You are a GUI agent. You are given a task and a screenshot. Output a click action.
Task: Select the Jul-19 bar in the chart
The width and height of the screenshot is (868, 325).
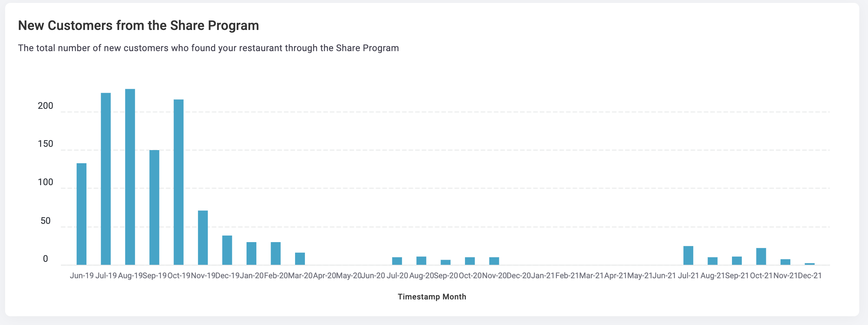[106, 179]
